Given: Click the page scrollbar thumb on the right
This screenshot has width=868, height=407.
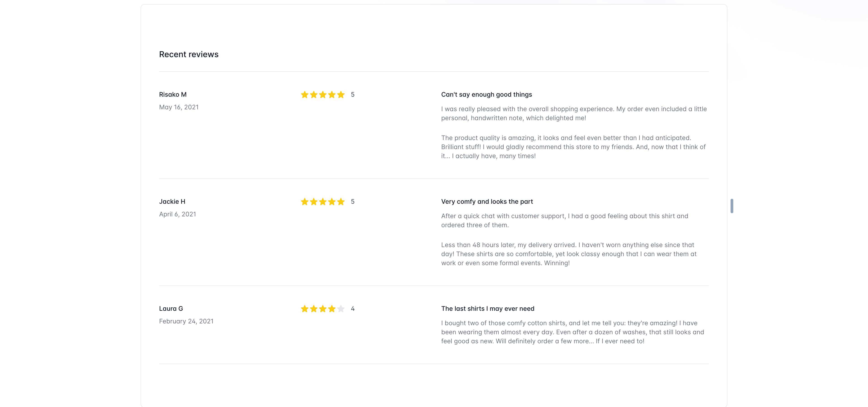Looking at the screenshot, I should [731, 206].
